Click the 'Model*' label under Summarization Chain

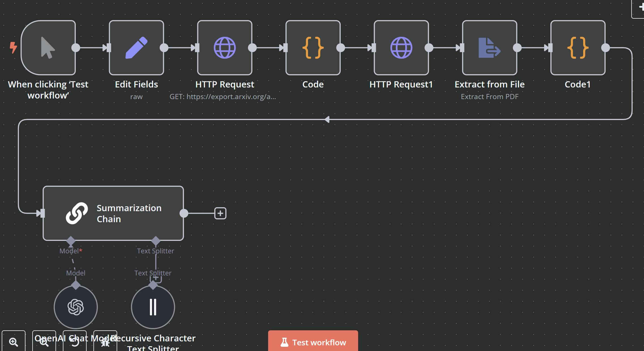coord(71,251)
